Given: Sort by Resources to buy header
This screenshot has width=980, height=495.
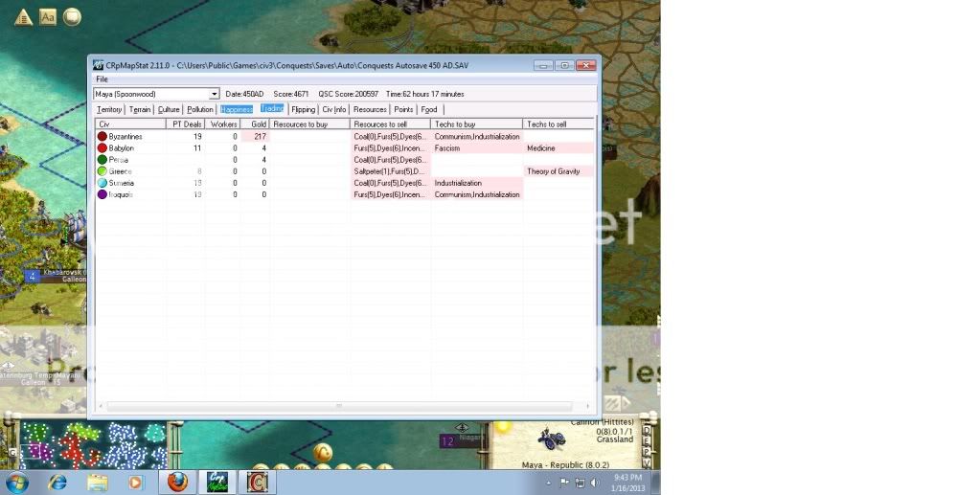Looking at the screenshot, I should (310, 124).
